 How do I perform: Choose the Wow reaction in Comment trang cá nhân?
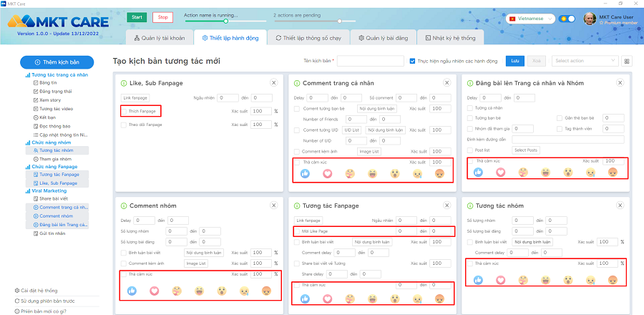(394, 173)
